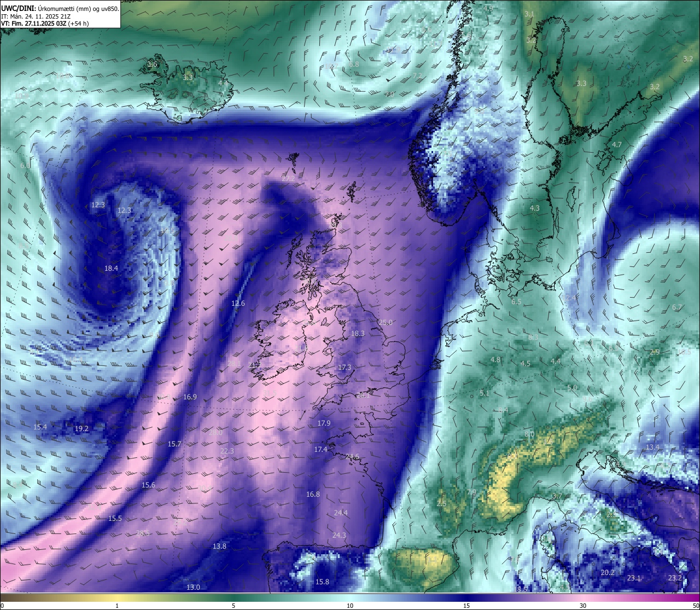Click the 0 tick on the color scale
The height and width of the screenshot is (610, 700).
point(2,605)
